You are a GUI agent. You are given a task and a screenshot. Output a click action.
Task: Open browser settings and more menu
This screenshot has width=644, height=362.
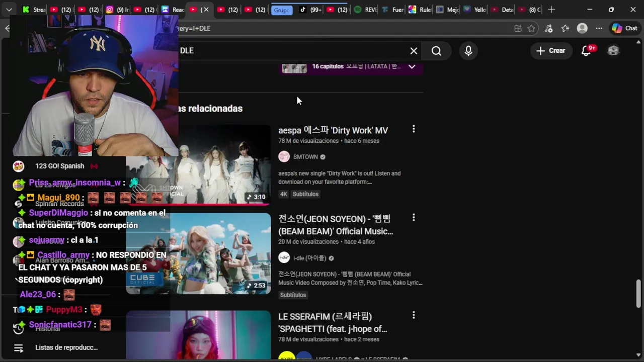599,29
